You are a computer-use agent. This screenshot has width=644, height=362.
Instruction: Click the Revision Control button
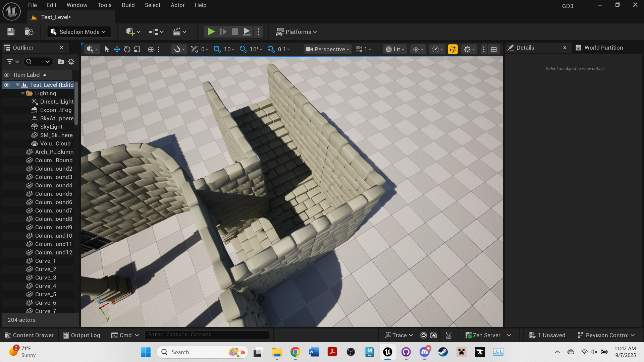click(x=606, y=335)
